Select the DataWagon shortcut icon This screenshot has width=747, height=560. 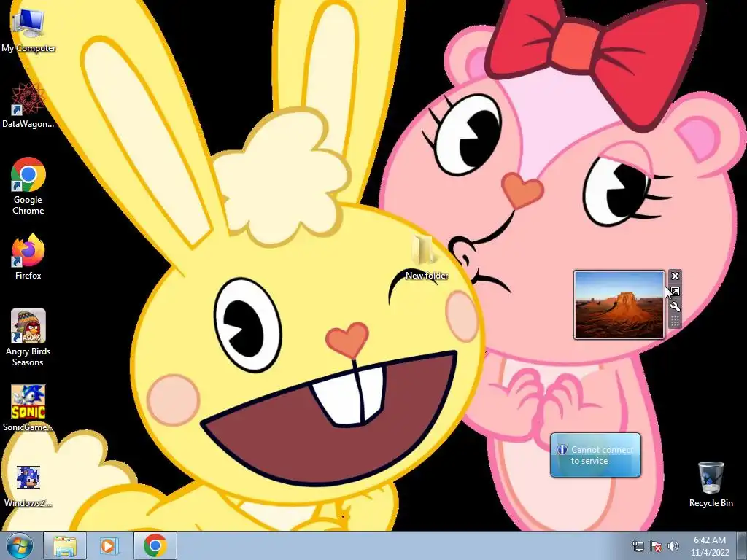28,106
